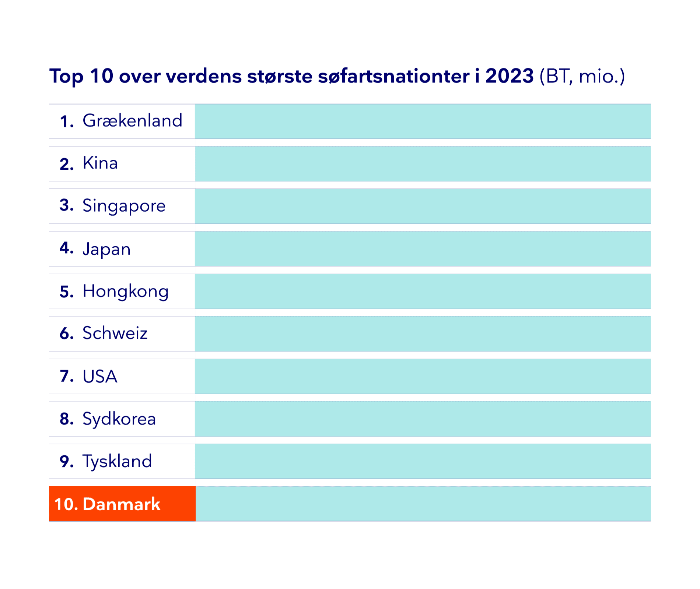Click the Kina row label

100,163
